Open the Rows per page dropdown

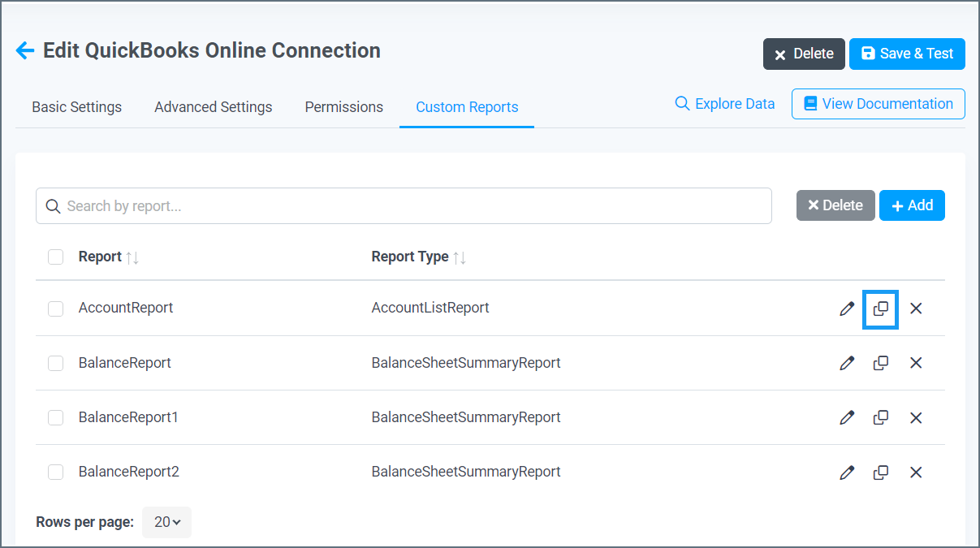point(166,522)
